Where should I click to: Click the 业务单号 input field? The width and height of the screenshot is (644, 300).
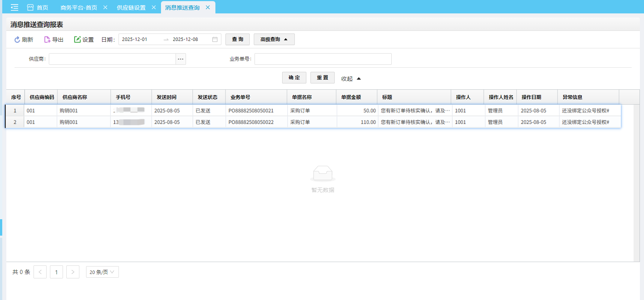pyautogui.click(x=323, y=59)
